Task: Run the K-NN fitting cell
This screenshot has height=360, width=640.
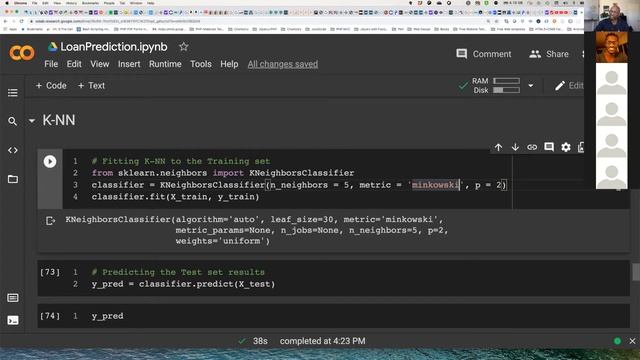Action: (50, 162)
